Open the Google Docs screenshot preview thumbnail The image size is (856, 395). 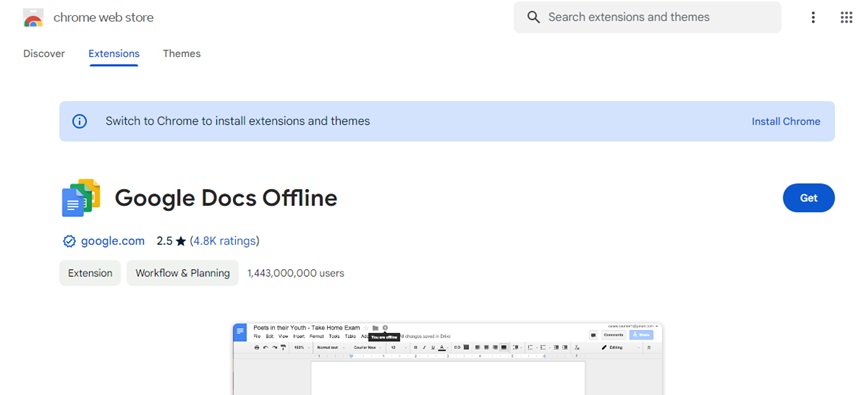[448, 358]
